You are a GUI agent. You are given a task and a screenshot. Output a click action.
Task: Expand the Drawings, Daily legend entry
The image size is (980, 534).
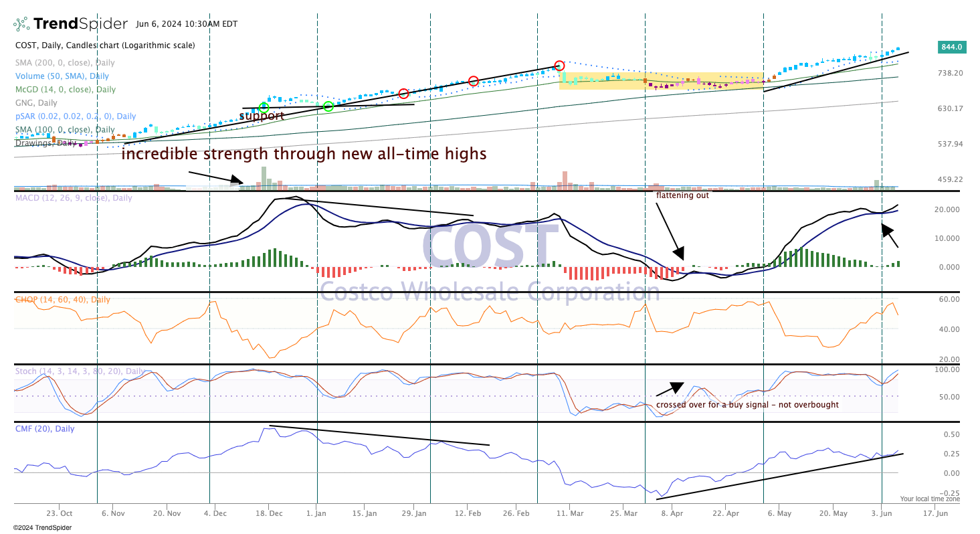coord(44,144)
